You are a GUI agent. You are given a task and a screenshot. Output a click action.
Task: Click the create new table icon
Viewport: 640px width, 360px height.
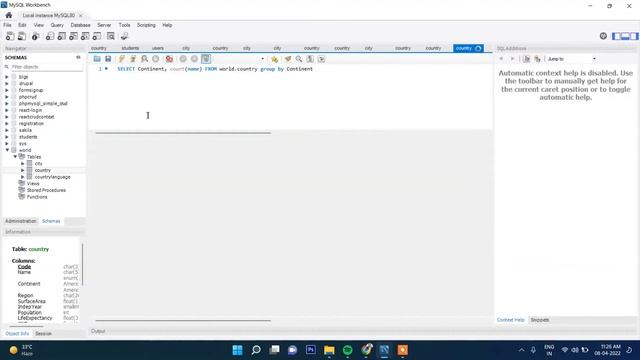tap(62, 36)
